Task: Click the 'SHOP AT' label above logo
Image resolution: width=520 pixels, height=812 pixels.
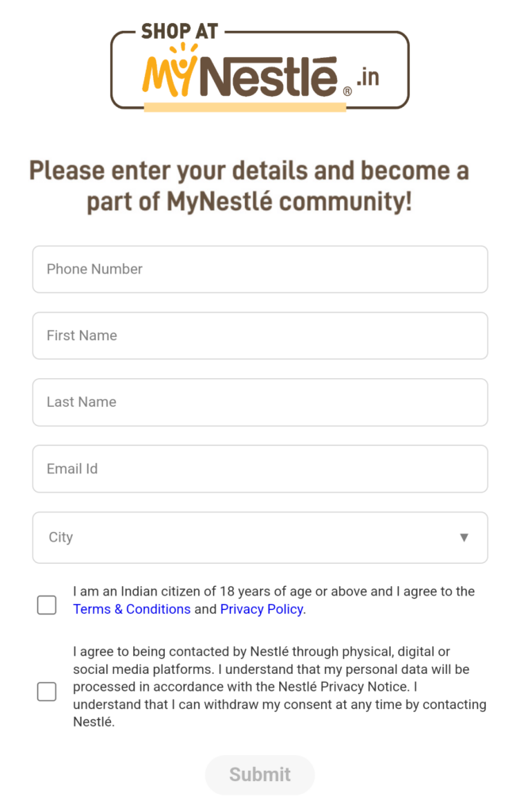Action: [179, 32]
